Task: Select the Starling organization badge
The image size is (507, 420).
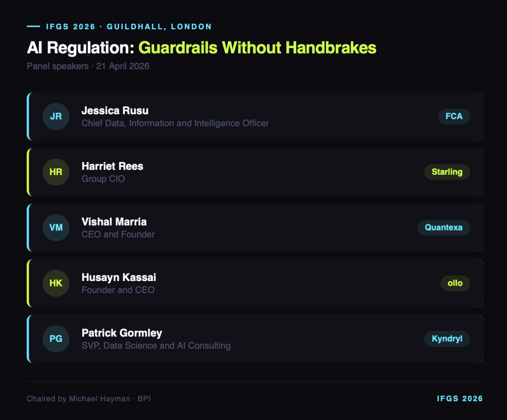Action: tap(447, 172)
